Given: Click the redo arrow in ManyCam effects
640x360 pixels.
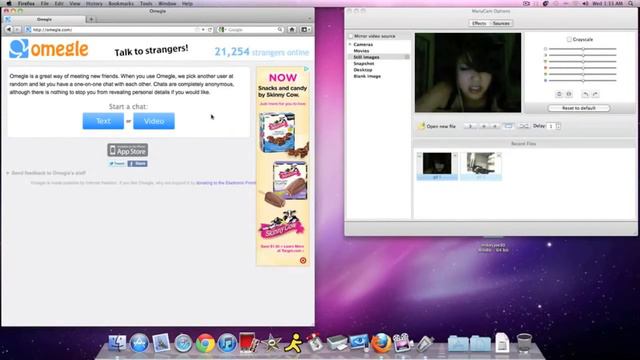Looking at the screenshot, I should [595, 94].
